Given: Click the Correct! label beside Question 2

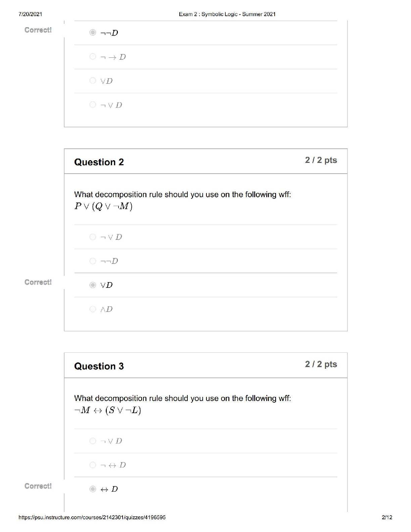Looking at the screenshot, I should pos(38,282).
